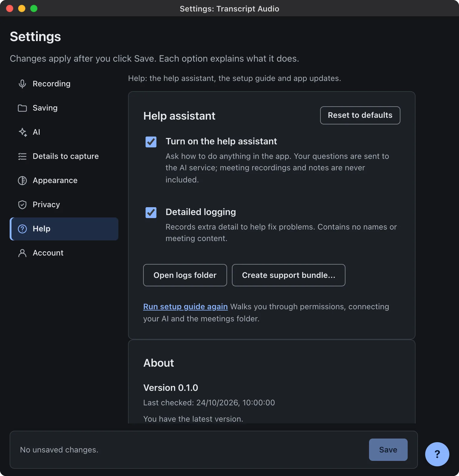Click the 'No unsaved changes.' status text
Viewport: 459px width, 476px height.
59,450
